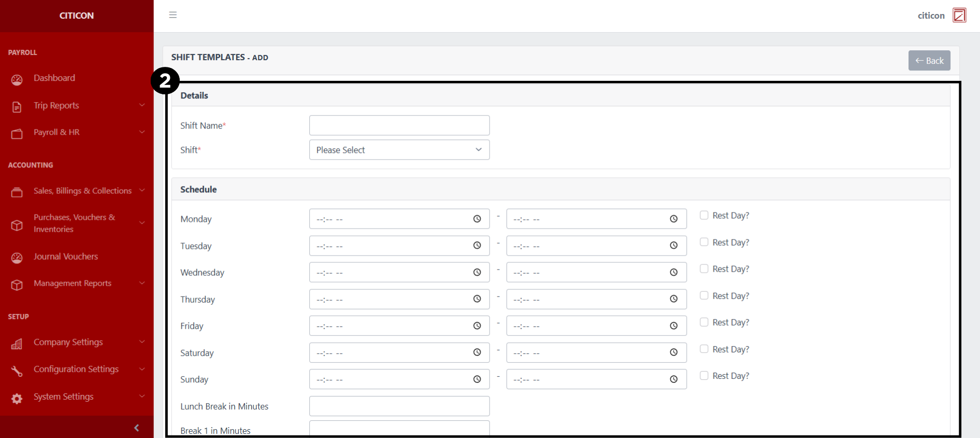Image resolution: width=980 pixels, height=438 pixels.
Task: Open Saturday start time clock picker
Action: 477,352
